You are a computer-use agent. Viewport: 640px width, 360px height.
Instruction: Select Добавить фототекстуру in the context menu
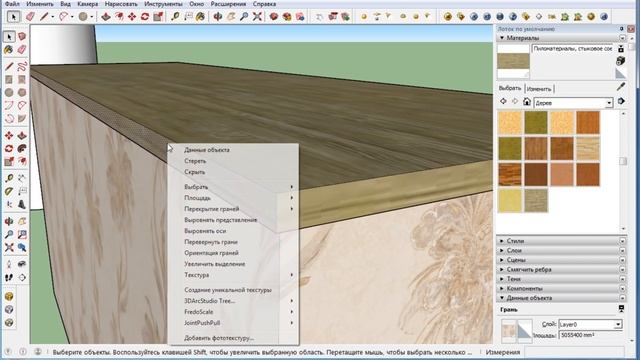[x=233, y=338]
